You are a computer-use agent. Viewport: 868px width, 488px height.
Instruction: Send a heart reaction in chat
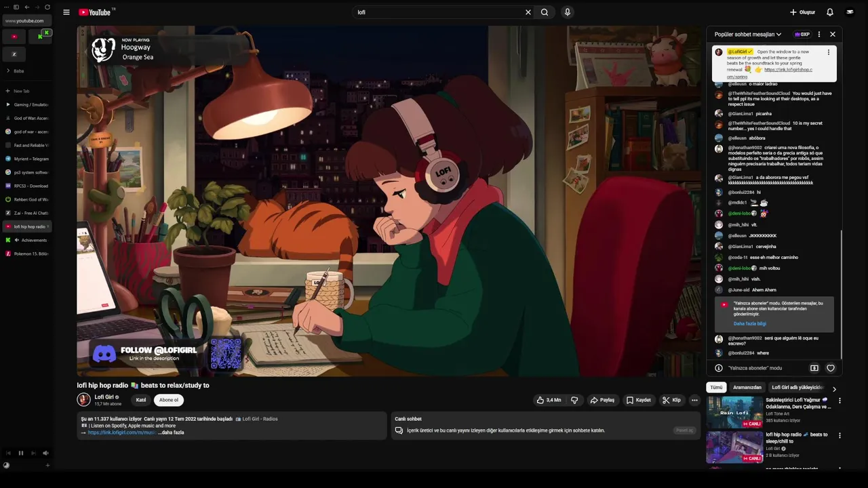coord(831,368)
